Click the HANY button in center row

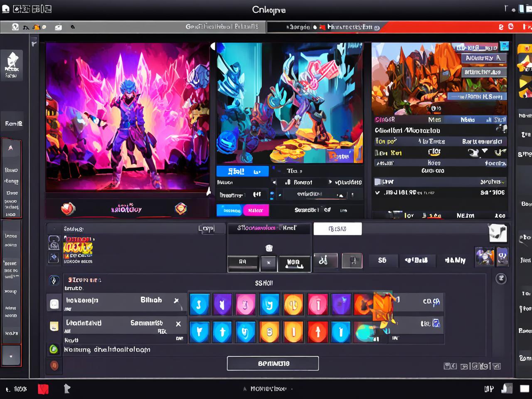pos(455,260)
